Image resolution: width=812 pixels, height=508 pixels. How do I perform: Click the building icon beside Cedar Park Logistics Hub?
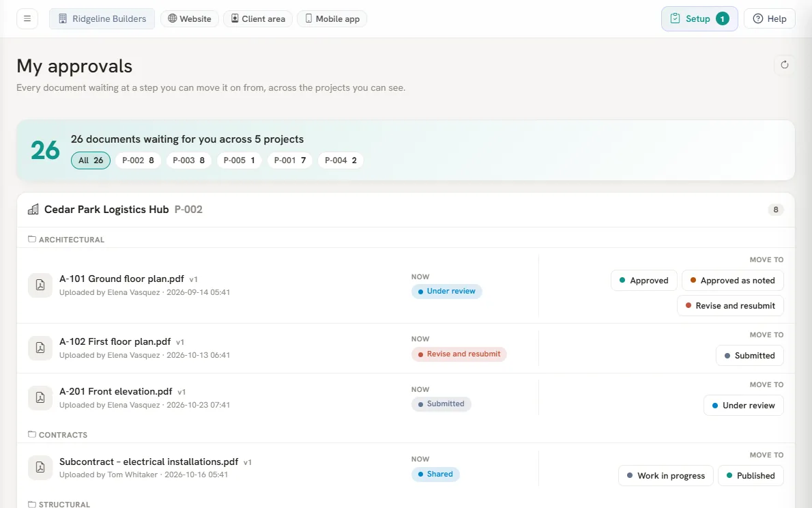[33, 210]
